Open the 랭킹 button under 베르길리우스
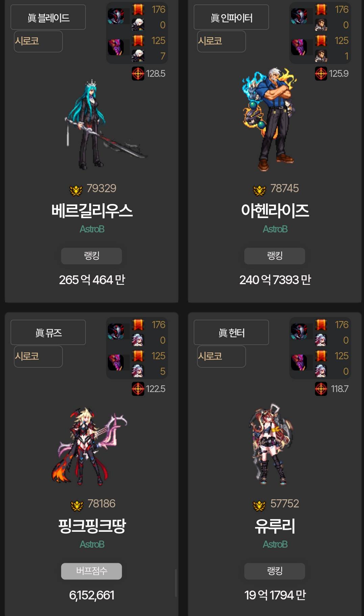The image size is (364, 616). [x=91, y=256]
